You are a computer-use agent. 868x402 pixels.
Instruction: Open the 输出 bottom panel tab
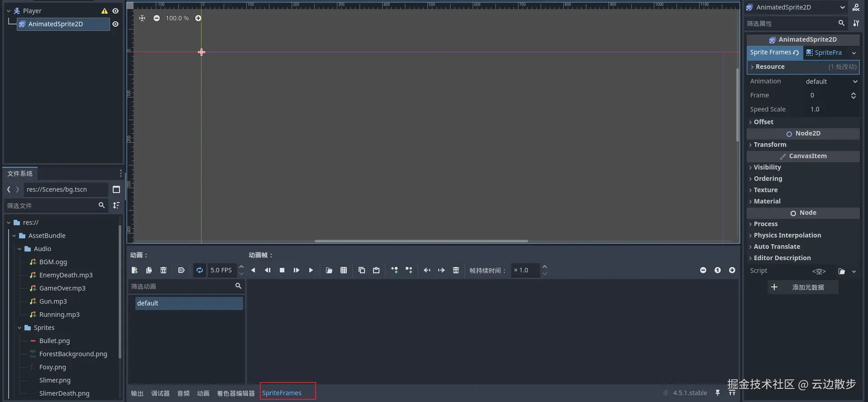137,393
